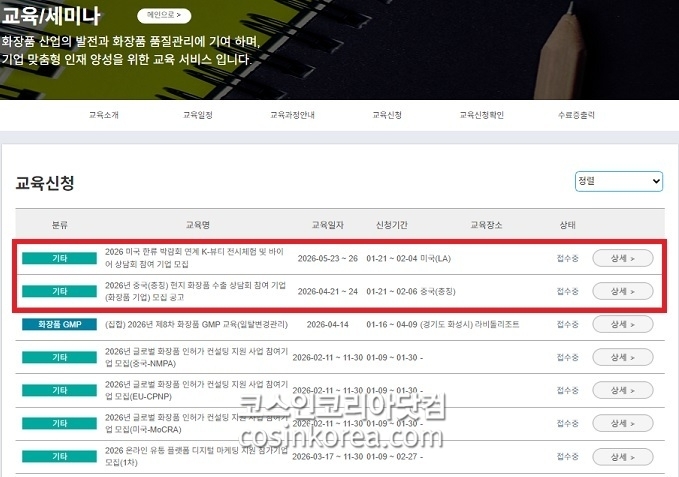Click 기타 badge in the 중국(충칭) row
679x477 pixels.
pos(59,291)
